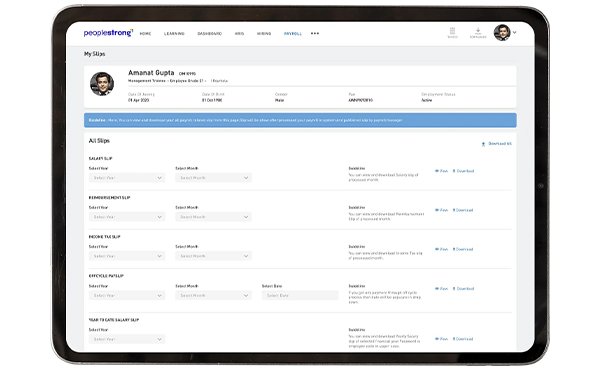Click the Download All arrow icon
Viewport: 600px width, 370px height.
(483, 144)
